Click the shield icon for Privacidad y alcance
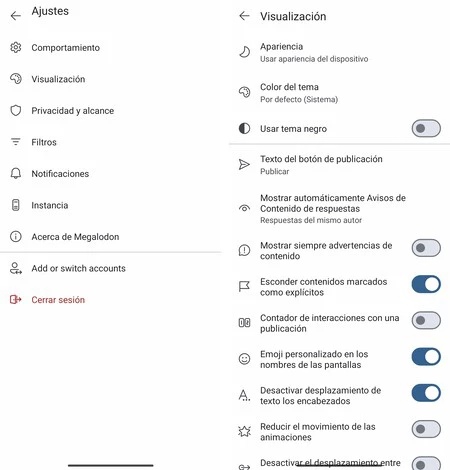 click(16, 110)
